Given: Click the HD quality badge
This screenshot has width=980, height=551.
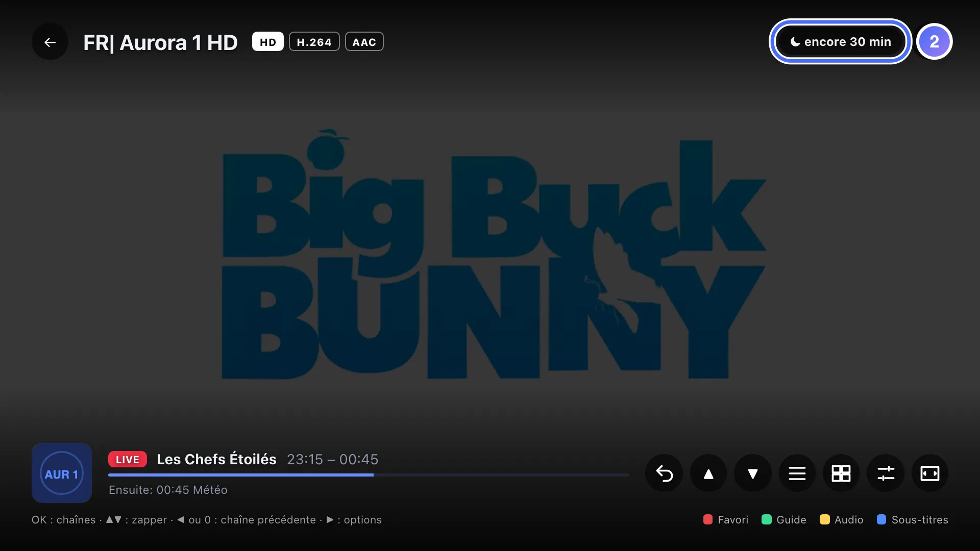Looking at the screenshot, I should click(268, 42).
